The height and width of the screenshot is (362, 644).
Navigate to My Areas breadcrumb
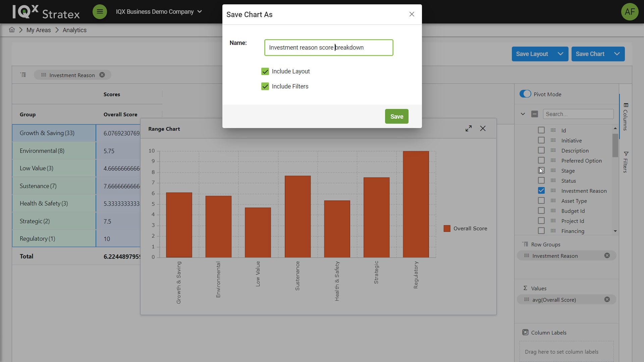(39, 30)
